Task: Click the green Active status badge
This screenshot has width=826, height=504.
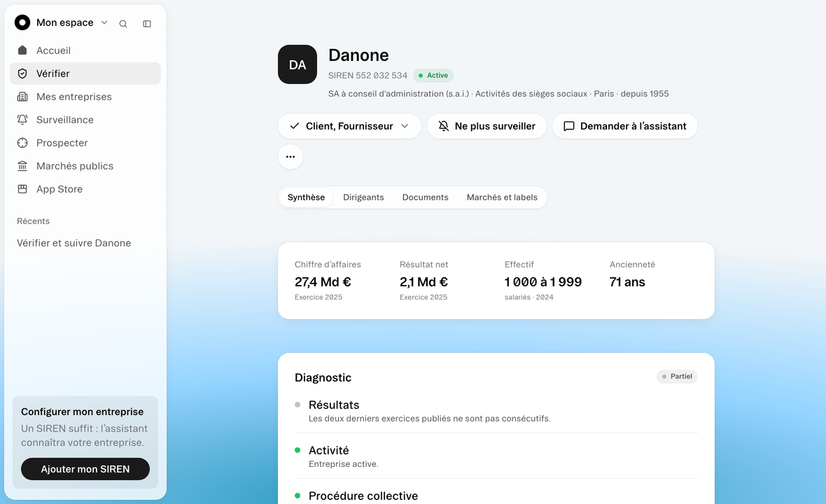Action: point(433,76)
